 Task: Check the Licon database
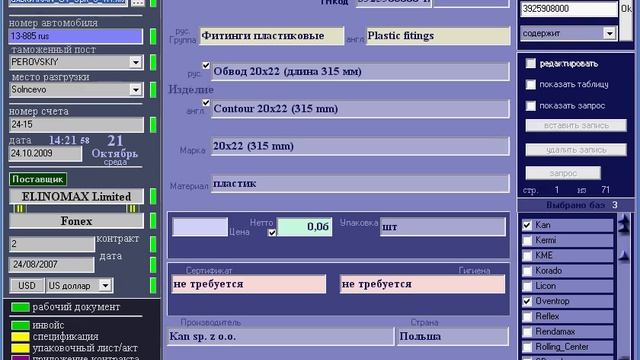(527, 286)
